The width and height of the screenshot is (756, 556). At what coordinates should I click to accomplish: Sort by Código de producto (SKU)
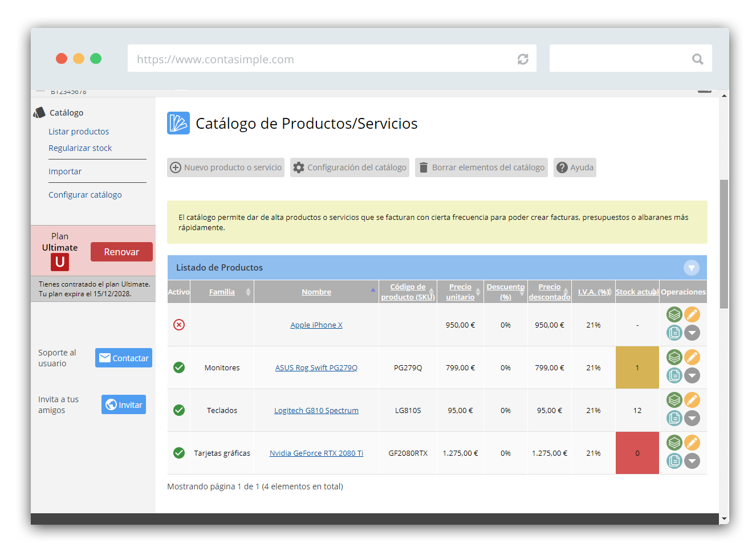(408, 292)
